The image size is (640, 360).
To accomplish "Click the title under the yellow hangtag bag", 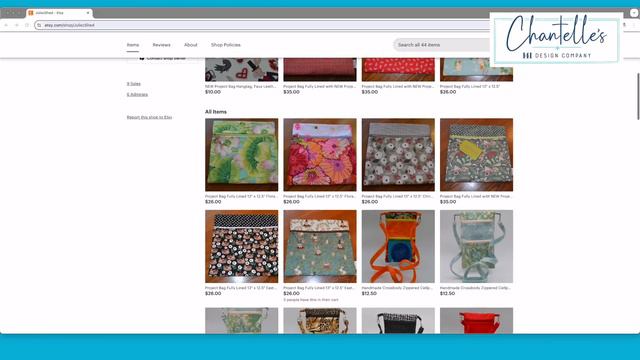I will [476, 196].
